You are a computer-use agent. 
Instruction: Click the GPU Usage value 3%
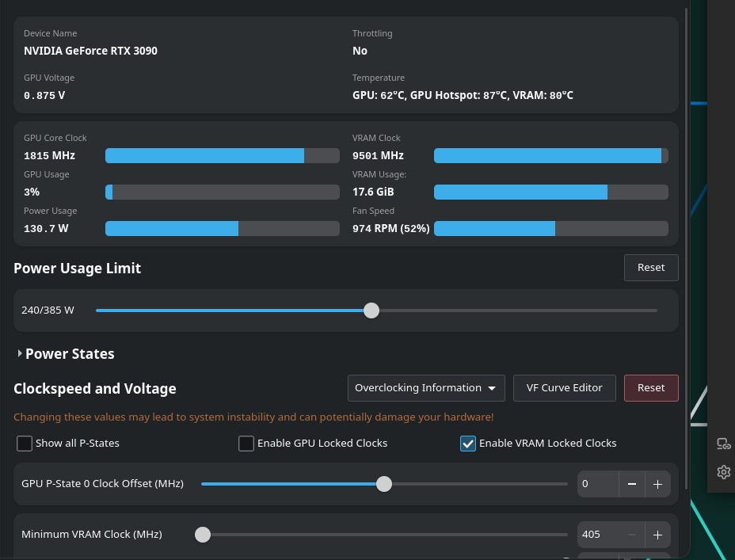pyautogui.click(x=32, y=192)
